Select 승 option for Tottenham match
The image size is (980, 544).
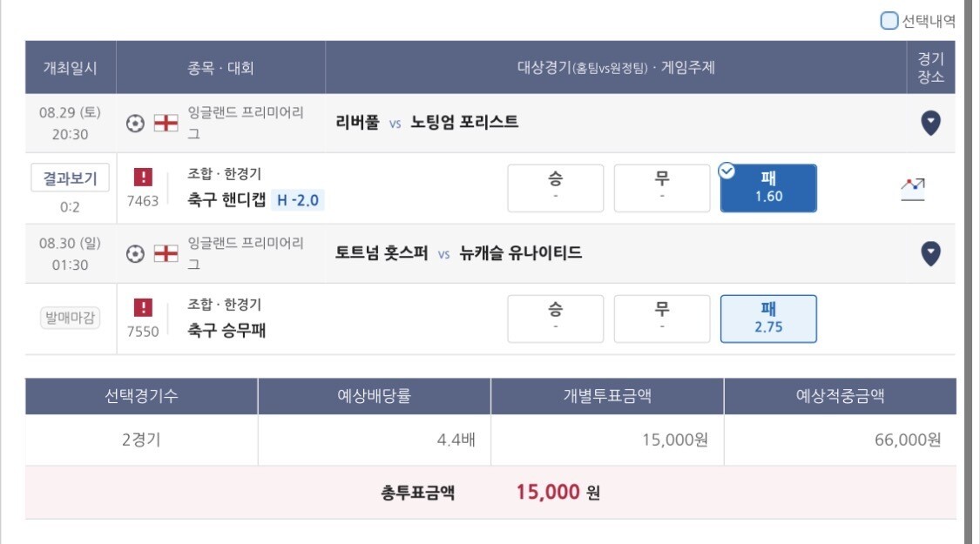[x=555, y=319]
